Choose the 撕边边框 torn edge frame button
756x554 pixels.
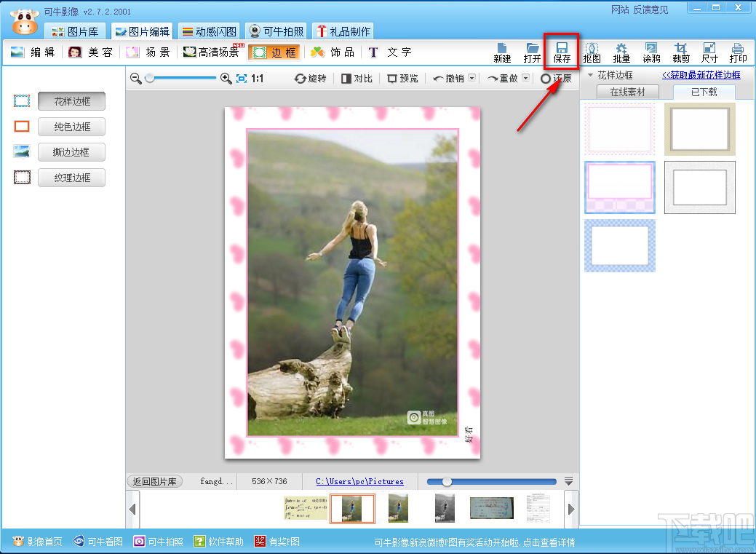(x=72, y=152)
